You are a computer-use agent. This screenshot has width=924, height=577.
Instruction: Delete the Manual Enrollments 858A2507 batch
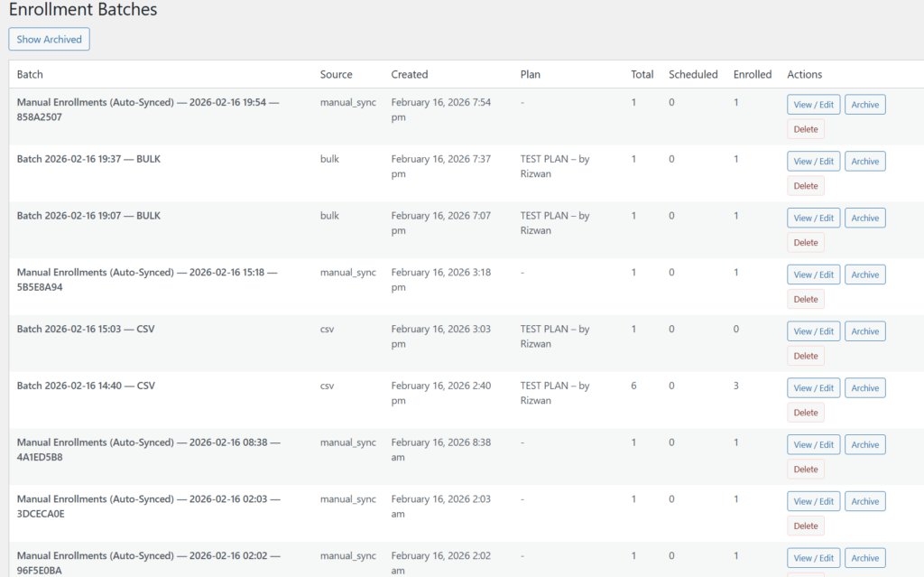[805, 129]
